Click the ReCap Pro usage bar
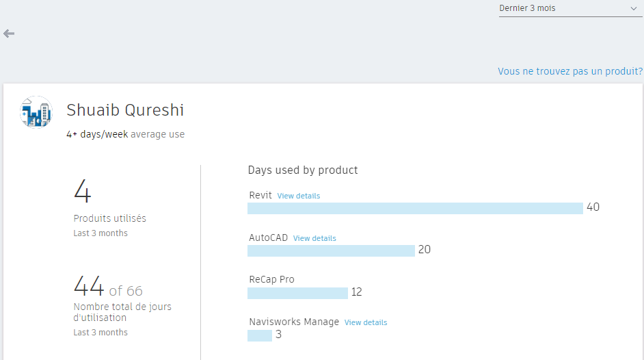The width and height of the screenshot is (644, 360). pyautogui.click(x=298, y=293)
